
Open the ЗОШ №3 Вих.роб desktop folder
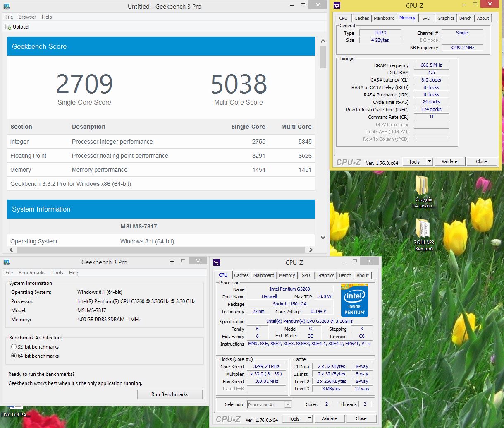[424, 235]
